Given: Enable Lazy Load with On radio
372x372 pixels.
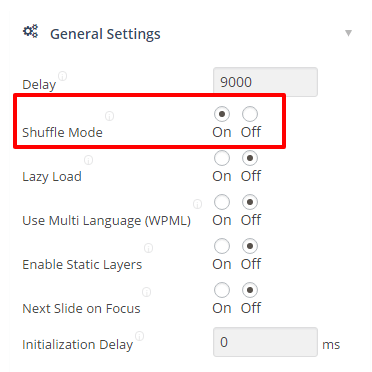Looking at the screenshot, I should (x=222, y=158).
